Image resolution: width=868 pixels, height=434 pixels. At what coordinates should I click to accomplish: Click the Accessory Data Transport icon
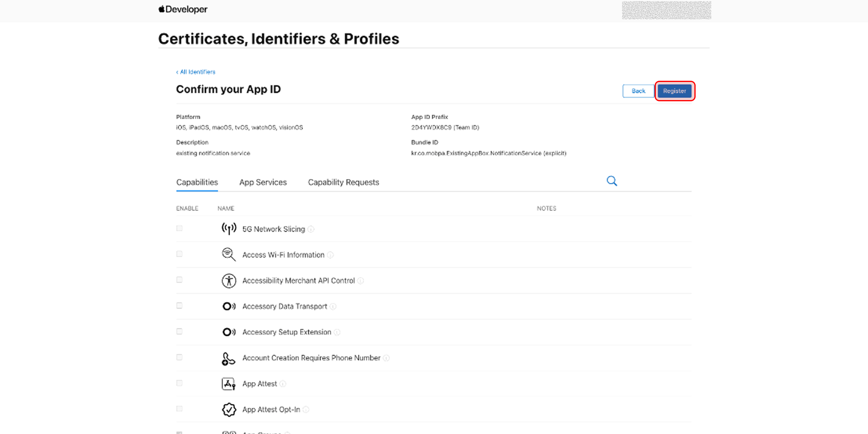[229, 306]
